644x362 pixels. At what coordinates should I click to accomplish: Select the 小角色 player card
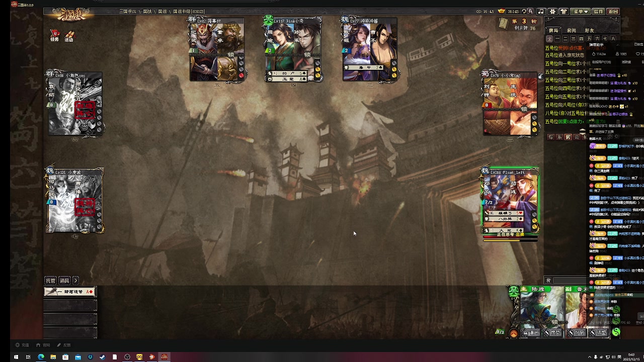click(74, 104)
